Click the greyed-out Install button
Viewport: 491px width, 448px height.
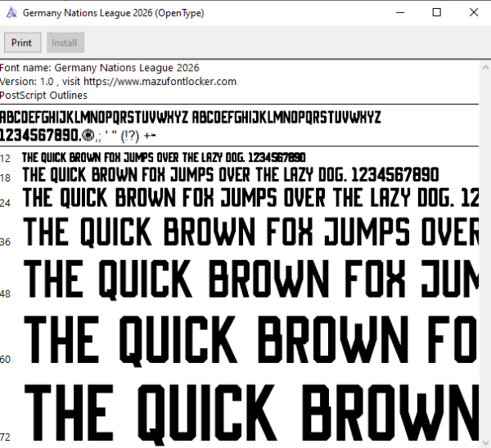pyautogui.click(x=65, y=43)
